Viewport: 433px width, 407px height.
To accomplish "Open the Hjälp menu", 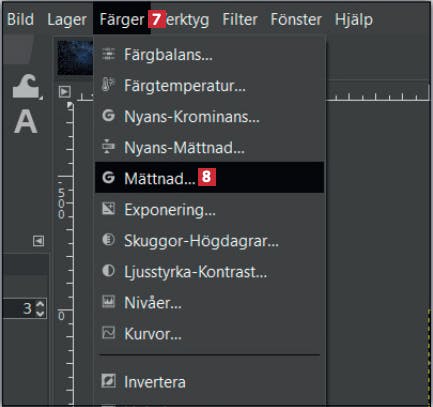I will coord(354,20).
